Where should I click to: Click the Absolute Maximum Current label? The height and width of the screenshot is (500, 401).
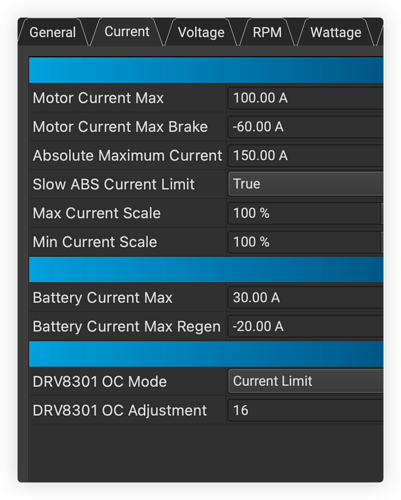(127, 155)
